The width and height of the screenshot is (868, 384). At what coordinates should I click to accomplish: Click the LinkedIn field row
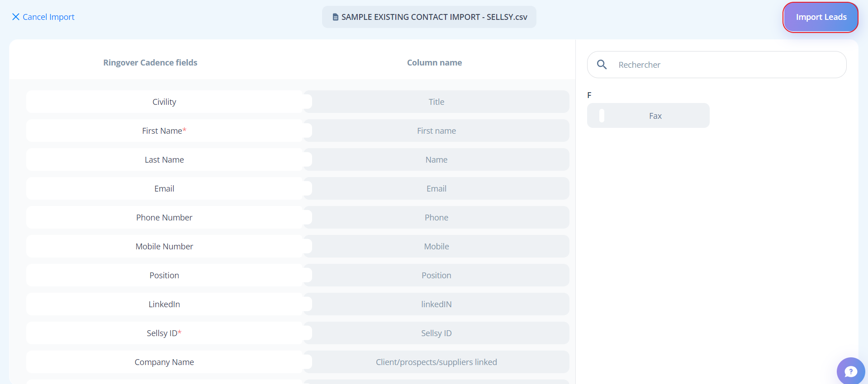(165, 304)
